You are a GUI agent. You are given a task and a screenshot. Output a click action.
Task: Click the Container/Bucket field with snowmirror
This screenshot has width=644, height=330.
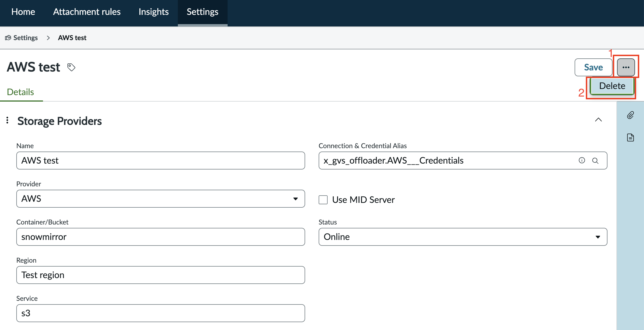click(x=161, y=237)
